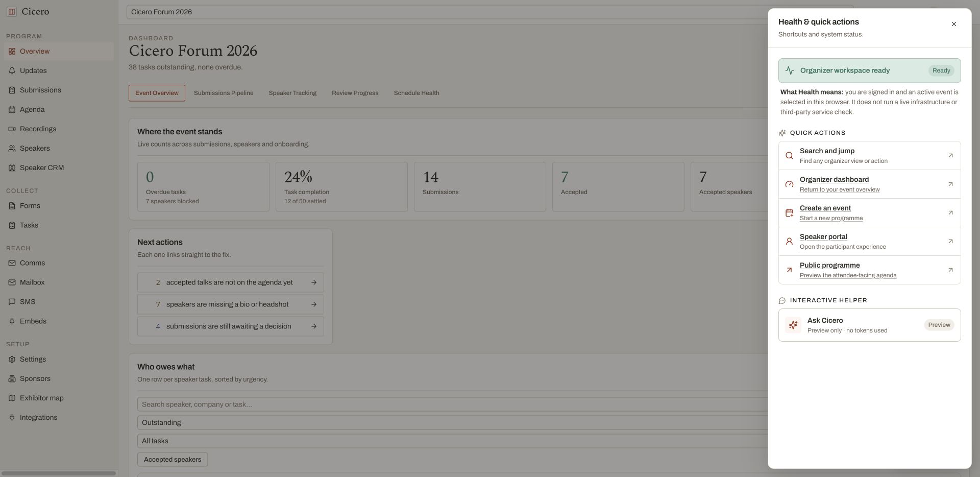Click the external arrow beside Public programme
Screen dimensions: 980x477
click(x=950, y=270)
